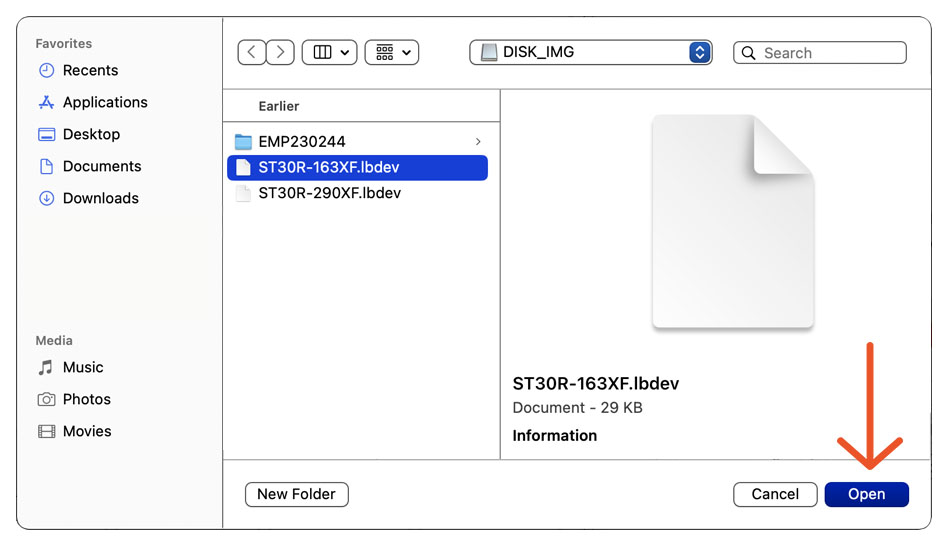The image size is (948, 546).
Task: Click the Music note icon
Action: click(46, 368)
